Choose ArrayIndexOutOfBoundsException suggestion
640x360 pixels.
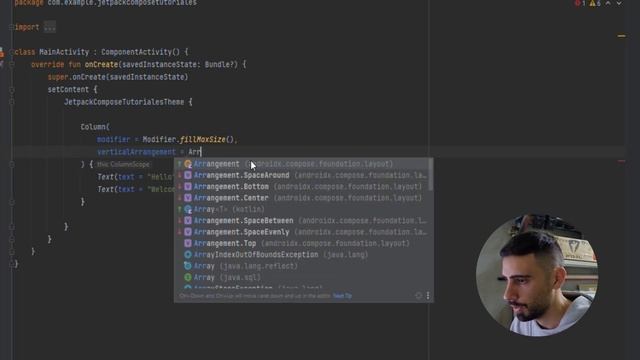click(302, 255)
